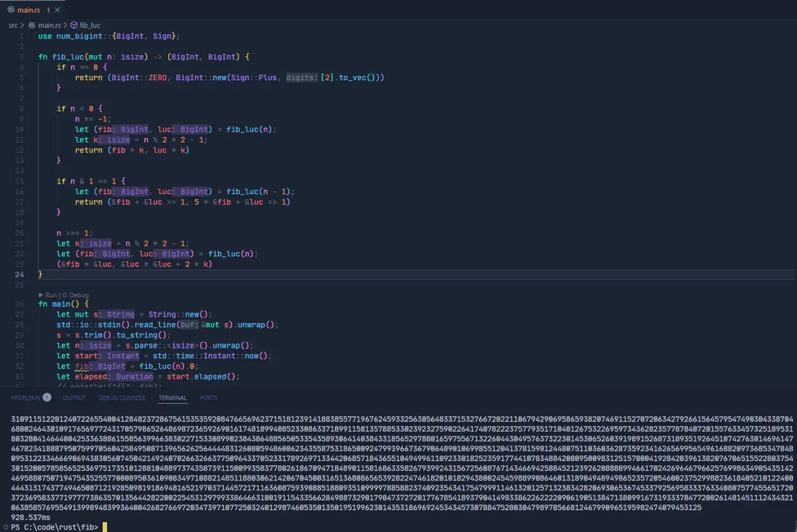Click the problems count badge showing 1
Screen dimensions: 797x532
(x=47, y=397)
